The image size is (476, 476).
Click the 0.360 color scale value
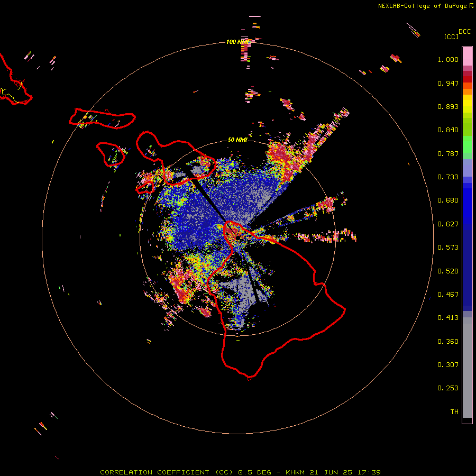[448, 342]
